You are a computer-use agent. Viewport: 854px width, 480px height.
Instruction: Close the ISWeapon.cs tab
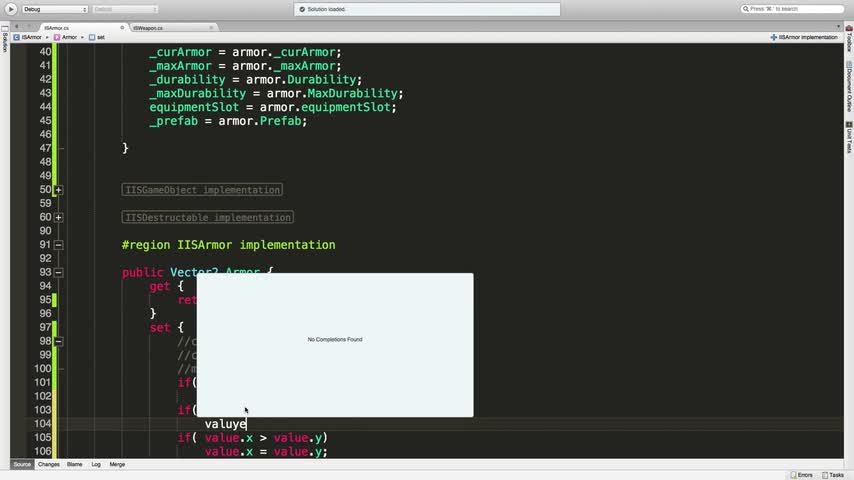pyautogui.click(x=211, y=28)
